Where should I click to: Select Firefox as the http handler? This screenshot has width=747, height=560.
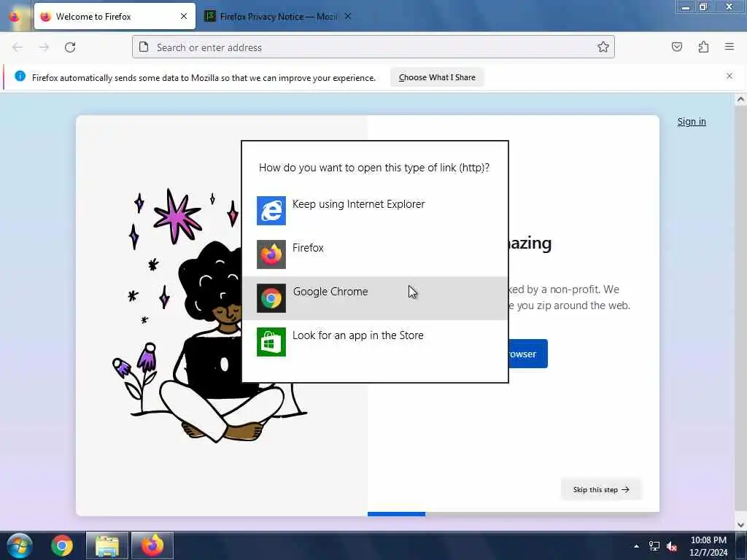[375, 254]
